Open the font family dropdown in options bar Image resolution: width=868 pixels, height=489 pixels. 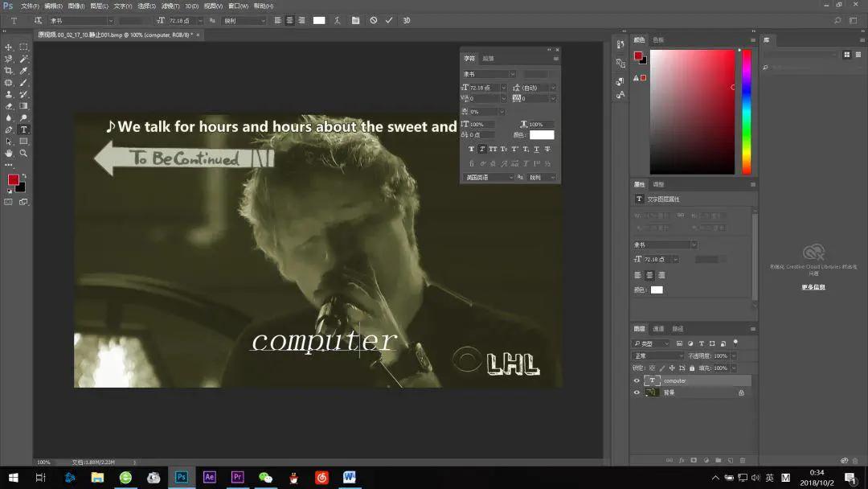point(80,20)
